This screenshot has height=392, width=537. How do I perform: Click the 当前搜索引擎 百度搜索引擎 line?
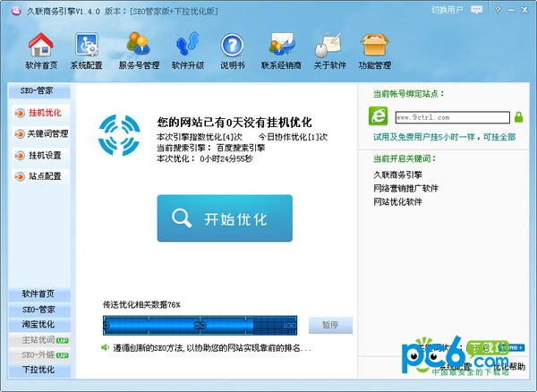pyautogui.click(x=211, y=148)
